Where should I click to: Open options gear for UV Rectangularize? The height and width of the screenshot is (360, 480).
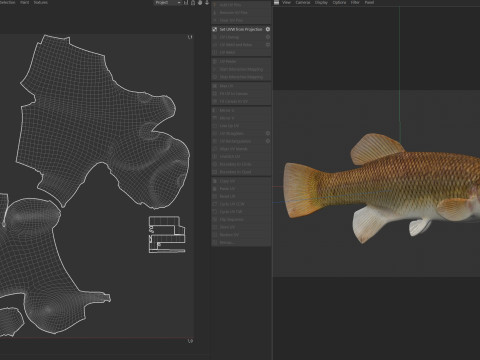point(268,141)
